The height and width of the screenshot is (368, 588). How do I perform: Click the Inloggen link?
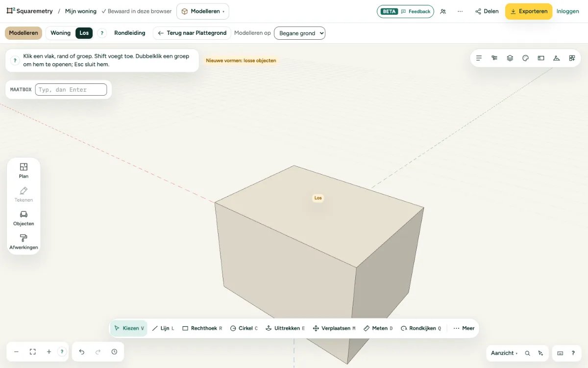568,11
